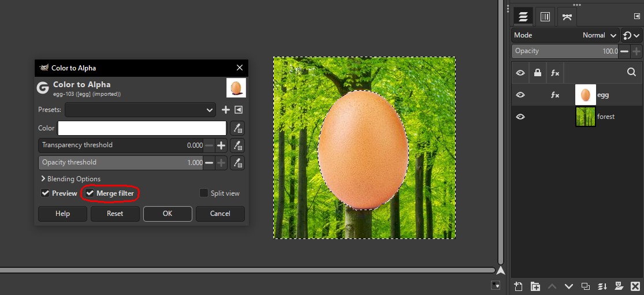Image resolution: width=644 pixels, height=295 pixels.
Task: Switch to the Paths tab
Action: pyautogui.click(x=567, y=16)
